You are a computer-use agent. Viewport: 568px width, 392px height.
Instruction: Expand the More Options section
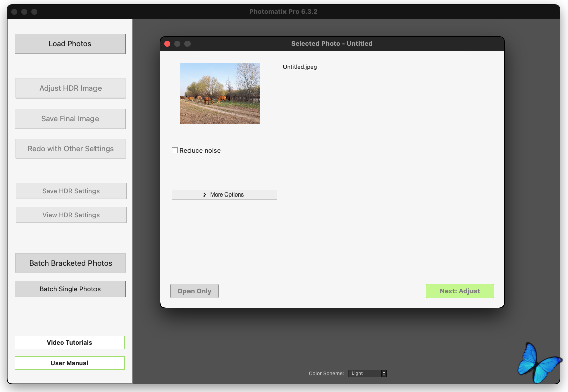225,194
